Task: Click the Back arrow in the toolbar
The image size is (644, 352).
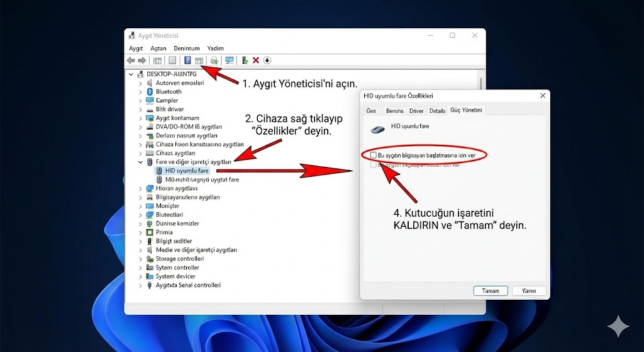Action: coord(131,60)
